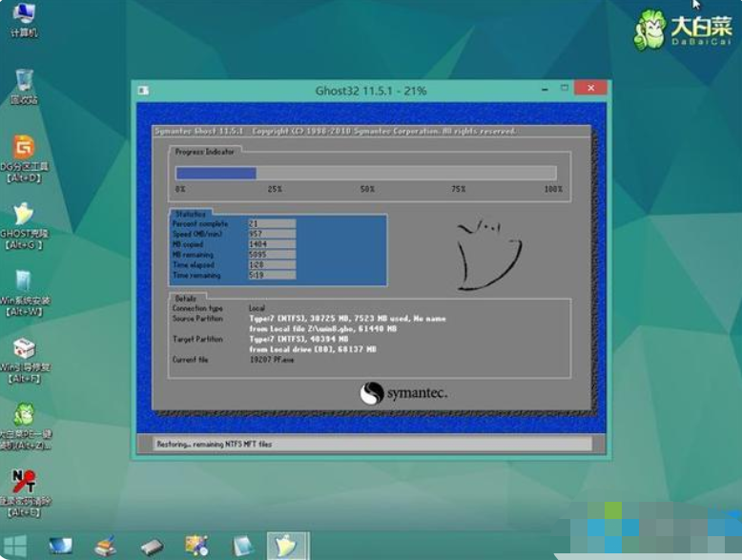Close the Ghost32 11.5.1 window
The height and width of the screenshot is (560, 742).
tap(591, 90)
